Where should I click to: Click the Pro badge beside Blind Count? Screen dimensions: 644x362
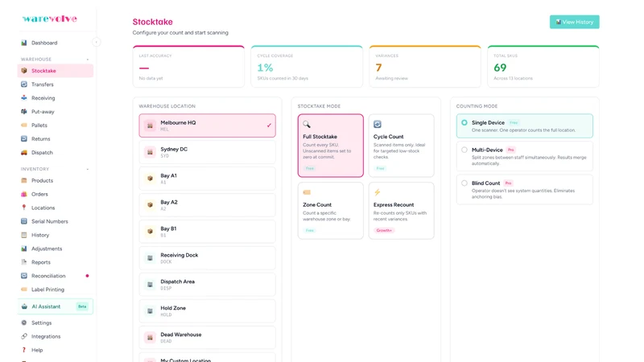tap(508, 183)
